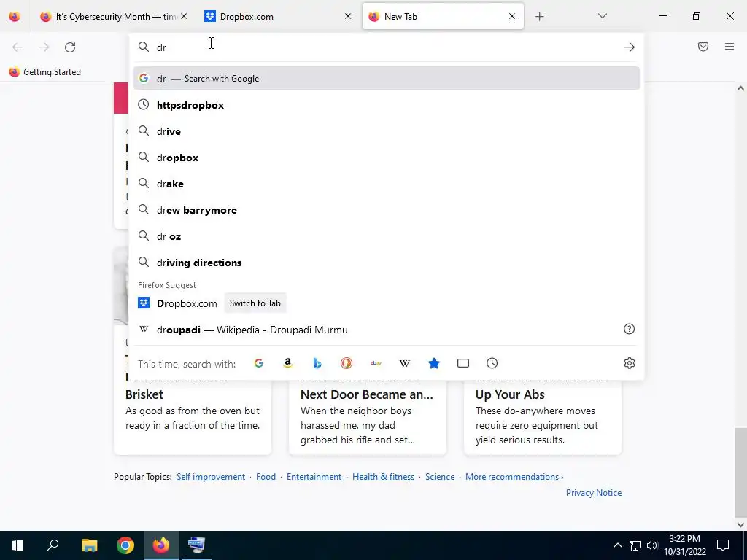Show hidden system tray icons chevron

coord(617,545)
